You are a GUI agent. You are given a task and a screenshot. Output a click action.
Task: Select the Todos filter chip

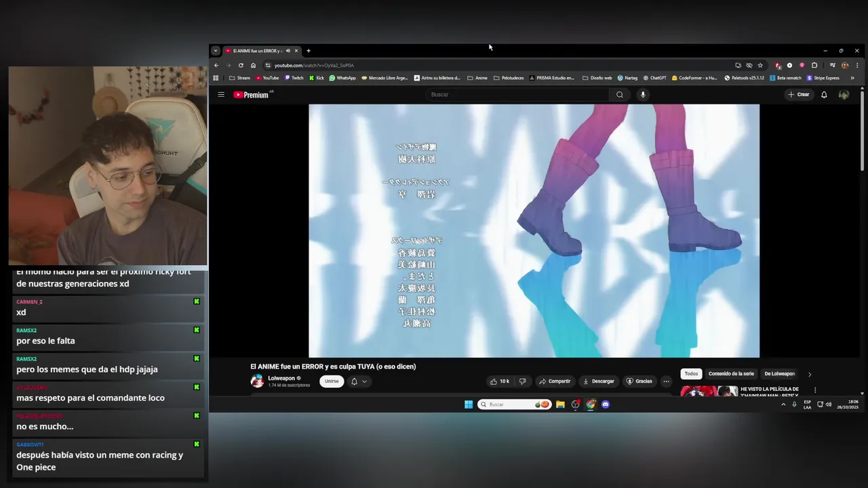point(691,373)
